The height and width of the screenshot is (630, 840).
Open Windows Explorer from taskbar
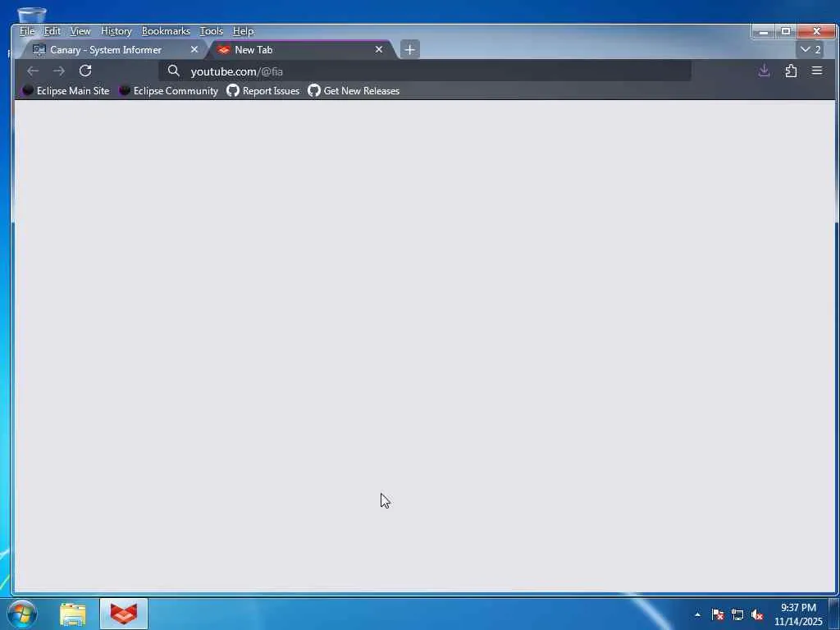point(73,614)
